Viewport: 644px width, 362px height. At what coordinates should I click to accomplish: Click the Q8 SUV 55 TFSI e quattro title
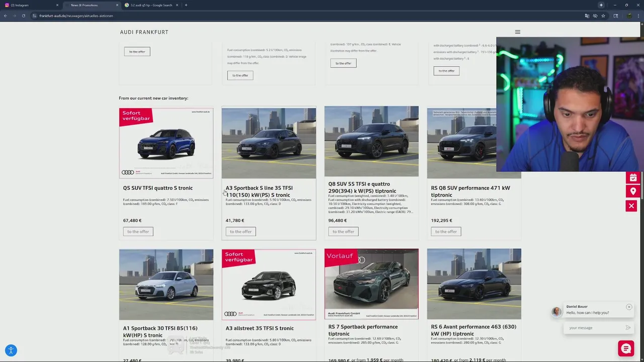[362, 188]
